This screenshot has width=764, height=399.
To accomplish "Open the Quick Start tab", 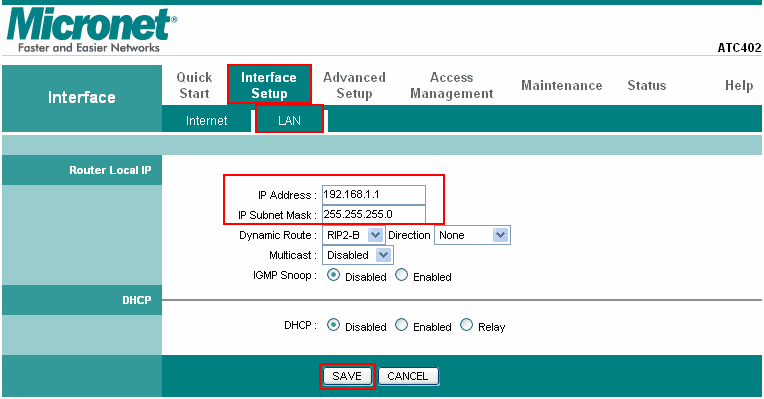I will 194,85.
